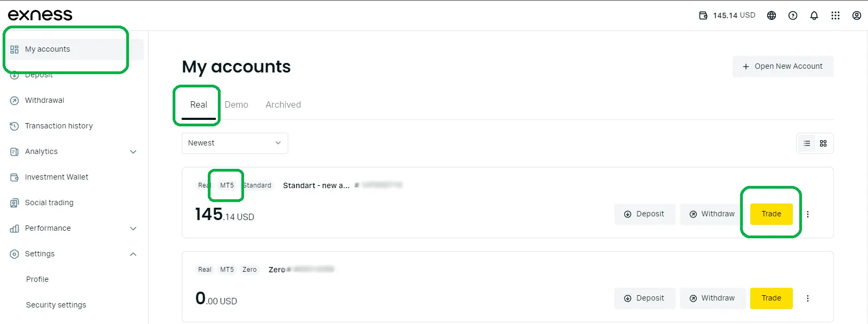The width and height of the screenshot is (868, 324).
Task: Click Trade on the Zero account
Action: click(771, 298)
